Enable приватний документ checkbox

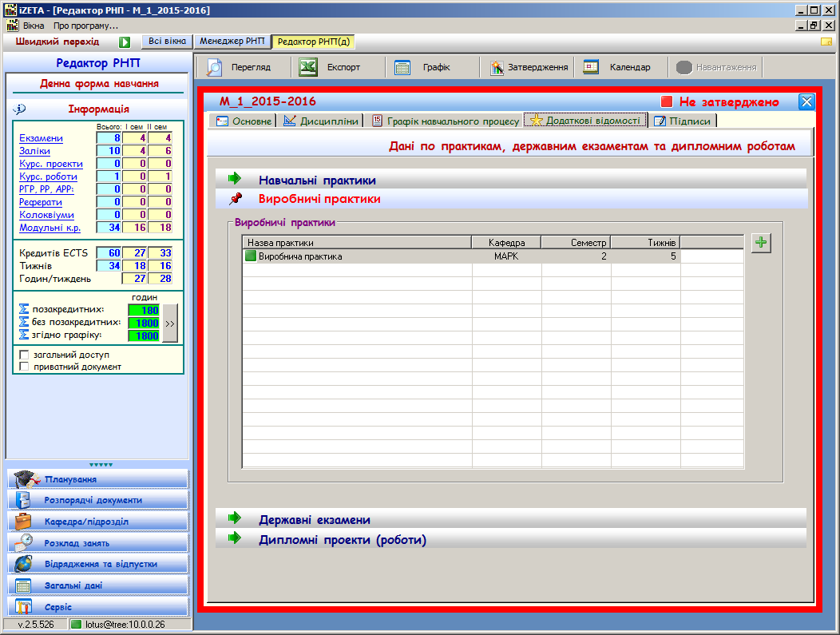pyautogui.click(x=24, y=367)
